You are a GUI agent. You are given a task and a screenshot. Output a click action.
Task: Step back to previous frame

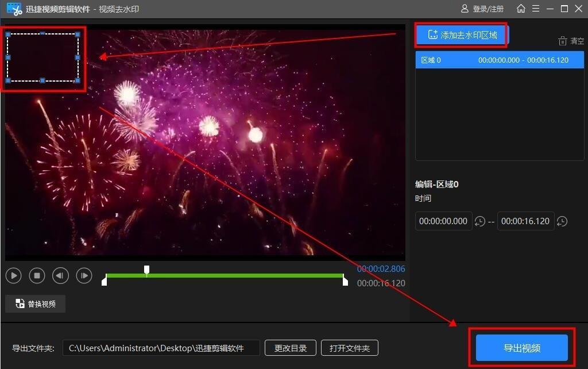[60, 276]
